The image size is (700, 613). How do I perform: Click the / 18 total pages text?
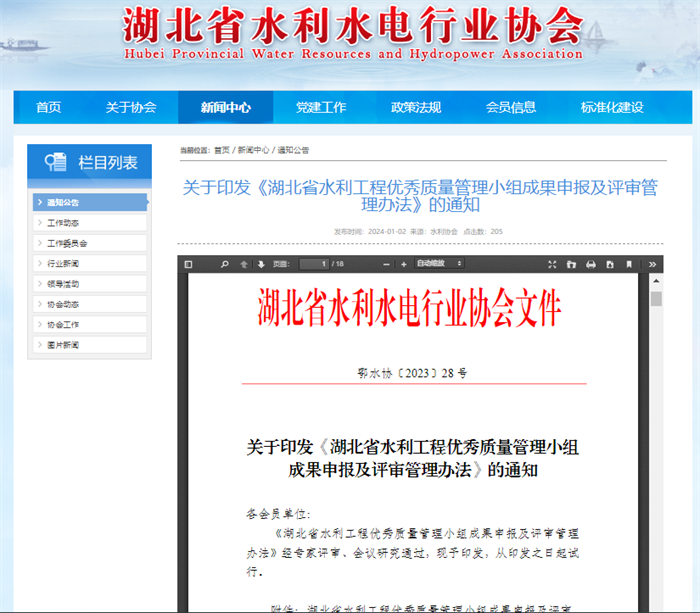tap(338, 264)
